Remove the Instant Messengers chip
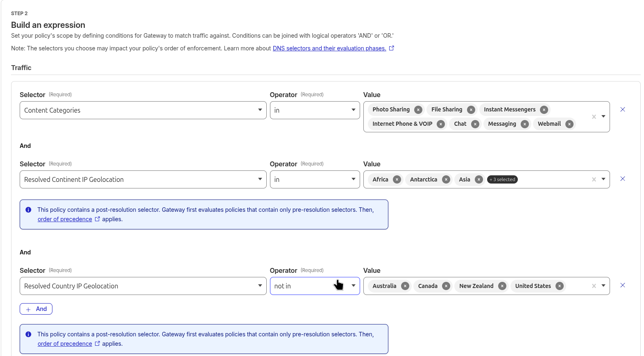 pyautogui.click(x=544, y=110)
